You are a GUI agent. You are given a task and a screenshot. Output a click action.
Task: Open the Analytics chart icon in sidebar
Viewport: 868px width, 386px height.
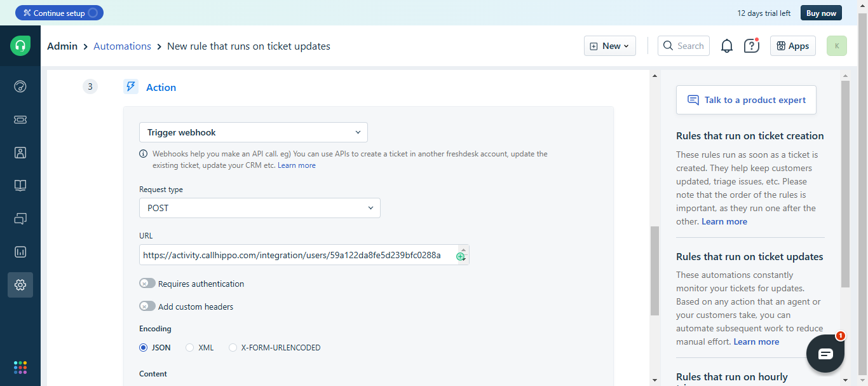click(20, 252)
